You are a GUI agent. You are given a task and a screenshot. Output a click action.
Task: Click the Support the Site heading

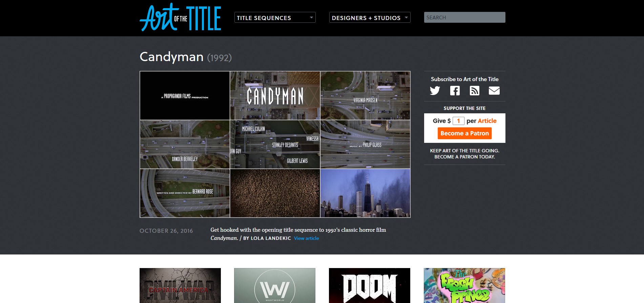[x=464, y=108]
